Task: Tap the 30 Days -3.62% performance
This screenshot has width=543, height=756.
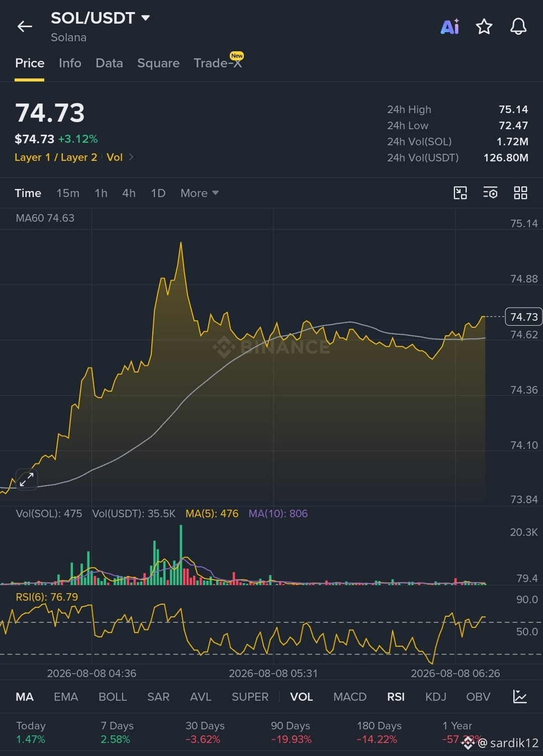Action: click(x=205, y=732)
